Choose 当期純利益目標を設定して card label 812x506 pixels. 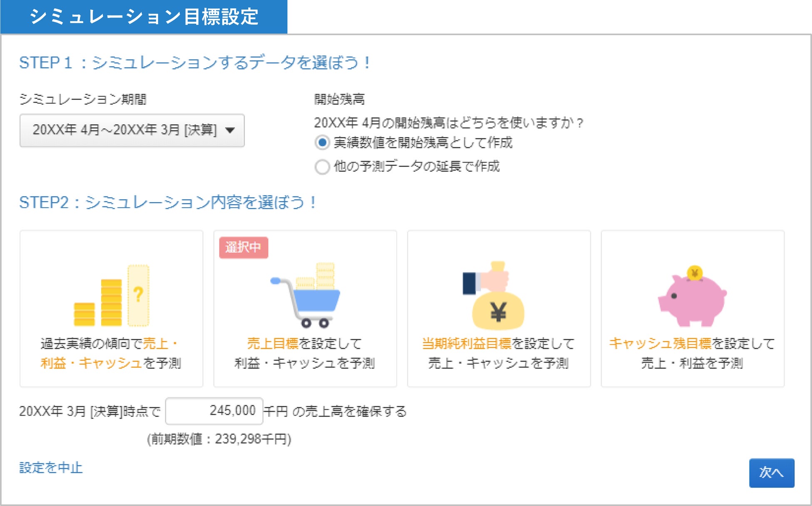(498, 344)
